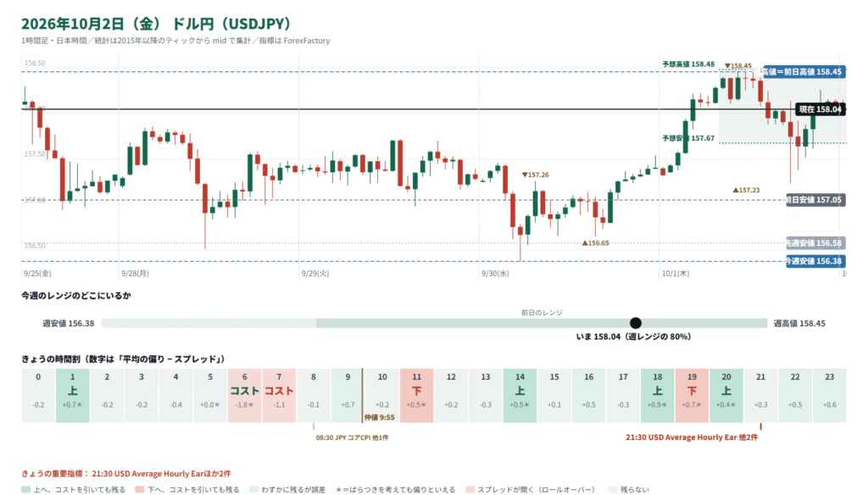Click the 10/1(木) date axis label
This screenshot has height=495, width=868.
click(x=676, y=274)
